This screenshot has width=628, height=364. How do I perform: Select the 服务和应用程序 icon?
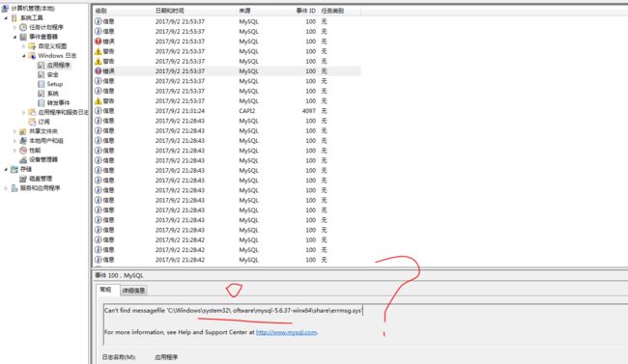[x=14, y=188]
